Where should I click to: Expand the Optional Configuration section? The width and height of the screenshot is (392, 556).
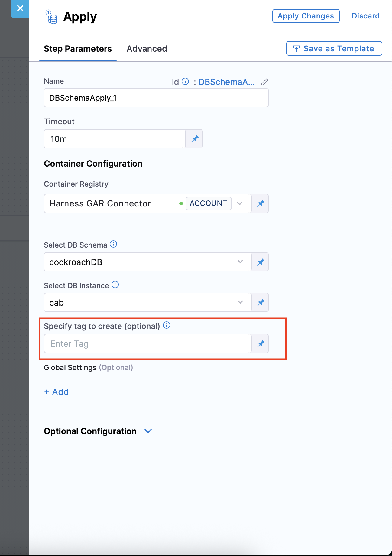(148, 431)
